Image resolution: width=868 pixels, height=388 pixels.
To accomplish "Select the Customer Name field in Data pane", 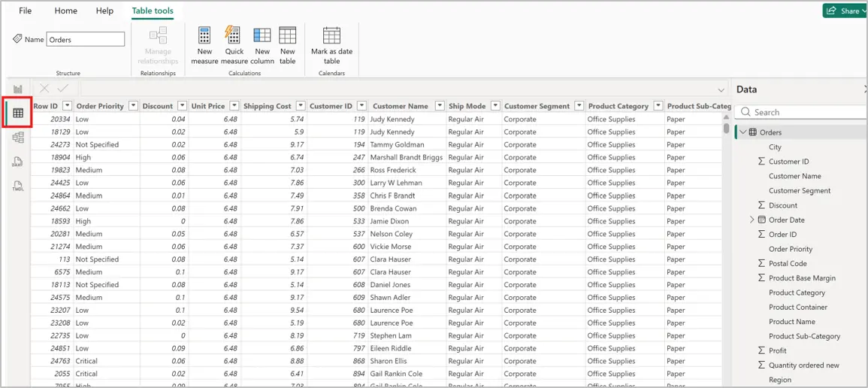I will point(795,176).
